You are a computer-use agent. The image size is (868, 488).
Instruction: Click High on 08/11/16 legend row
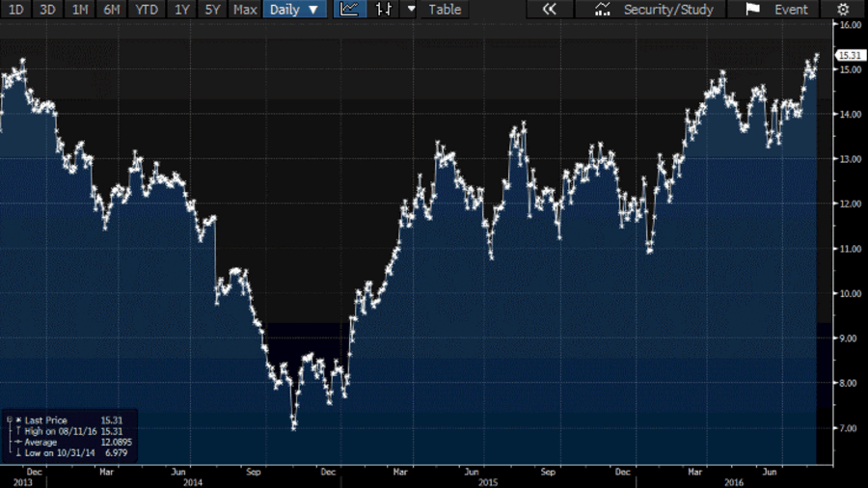tap(69, 431)
